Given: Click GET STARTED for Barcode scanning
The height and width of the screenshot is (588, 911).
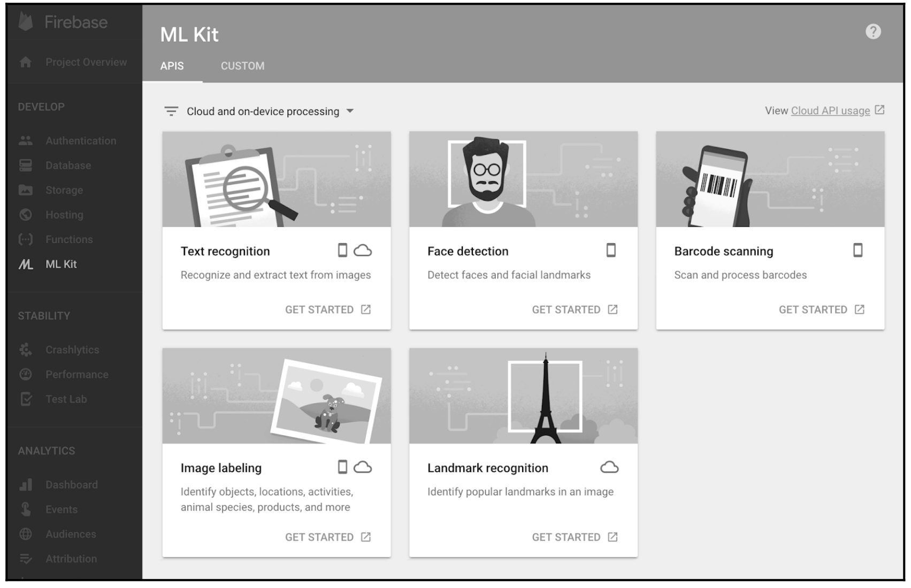Looking at the screenshot, I should (x=822, y=310).
